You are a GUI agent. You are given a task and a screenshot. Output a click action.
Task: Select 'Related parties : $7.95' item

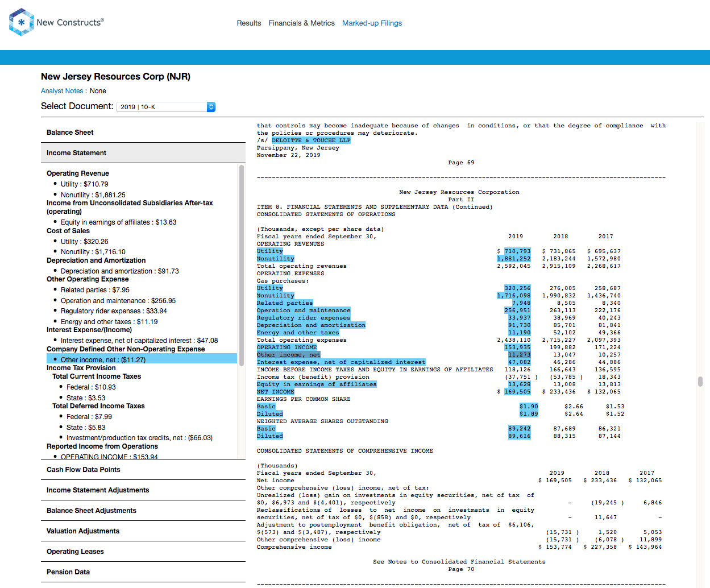coord(95,290)
